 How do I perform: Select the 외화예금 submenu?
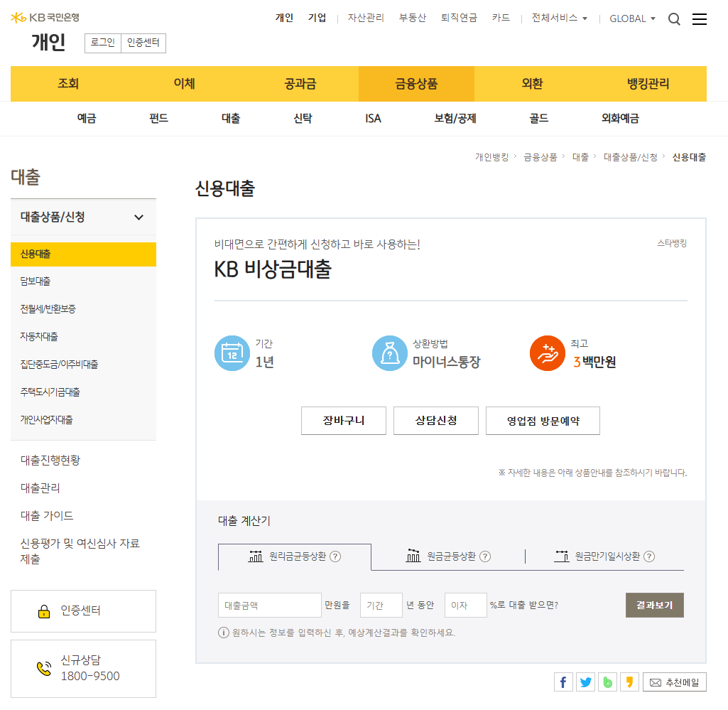(x=620, y=119)
